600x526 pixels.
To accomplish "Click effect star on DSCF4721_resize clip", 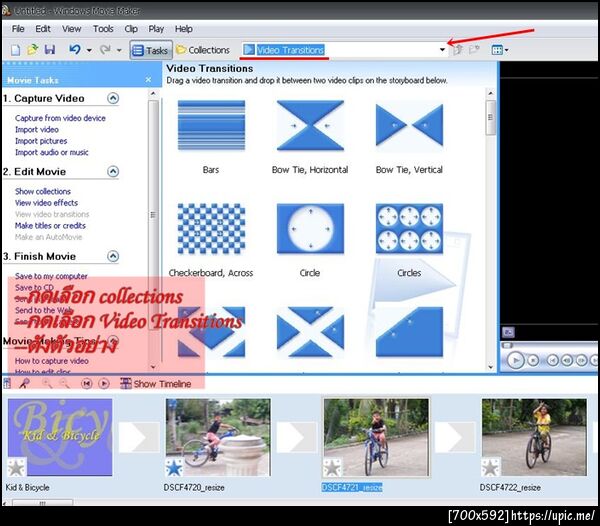I will [x=332, y=467].
